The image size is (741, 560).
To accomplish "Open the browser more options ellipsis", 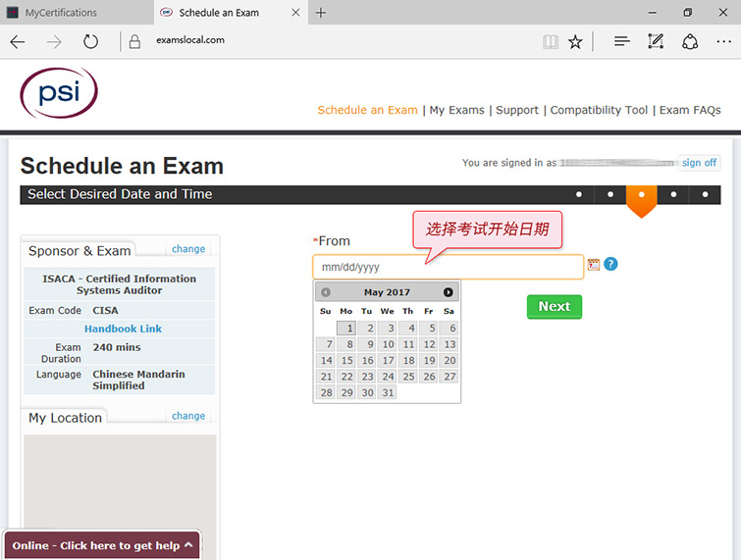I will click(x=723, y=42).
